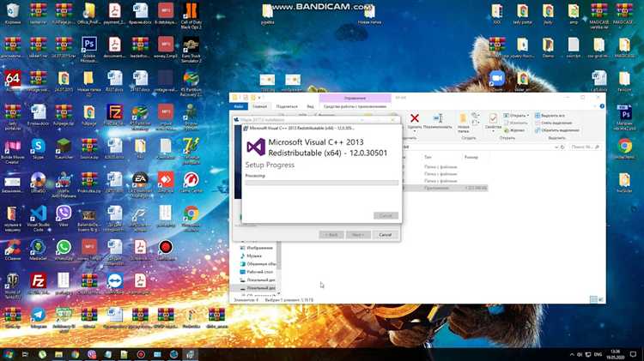The image size is (644, 361).
Task: Click the Setup Progress bar
Action: [321, 183]
